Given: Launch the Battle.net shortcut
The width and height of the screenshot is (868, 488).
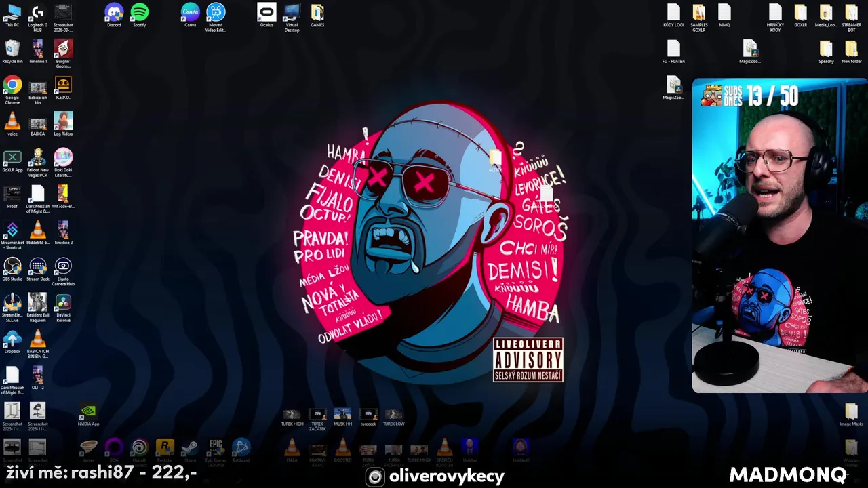Looking at the screenshot, I should (x=241, y=451).
